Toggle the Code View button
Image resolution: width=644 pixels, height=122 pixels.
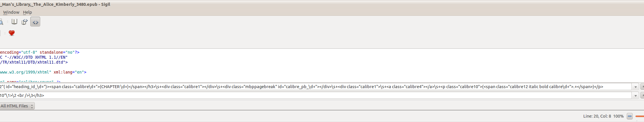(35, 22)
